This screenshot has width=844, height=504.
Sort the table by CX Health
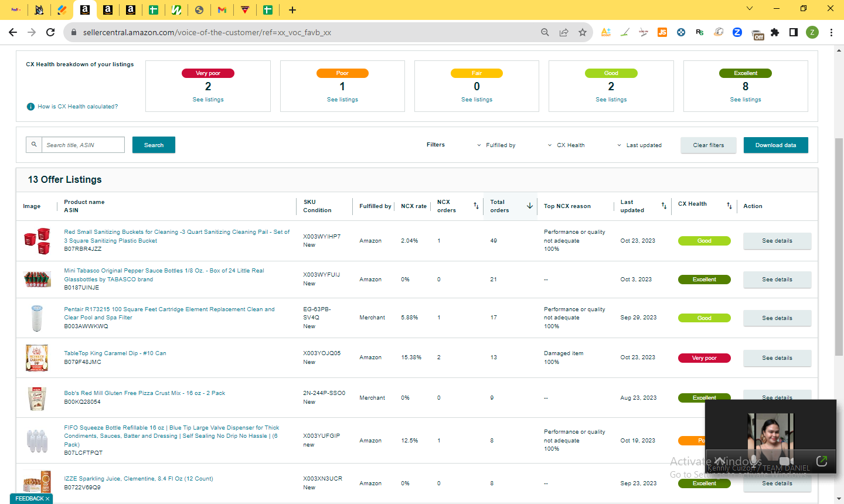coord(729,206)
